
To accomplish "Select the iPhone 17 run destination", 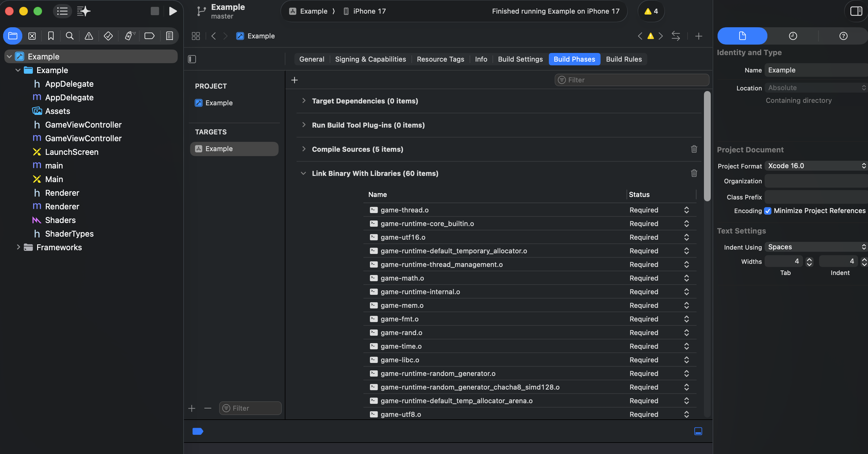I will [x=369, y=11].
